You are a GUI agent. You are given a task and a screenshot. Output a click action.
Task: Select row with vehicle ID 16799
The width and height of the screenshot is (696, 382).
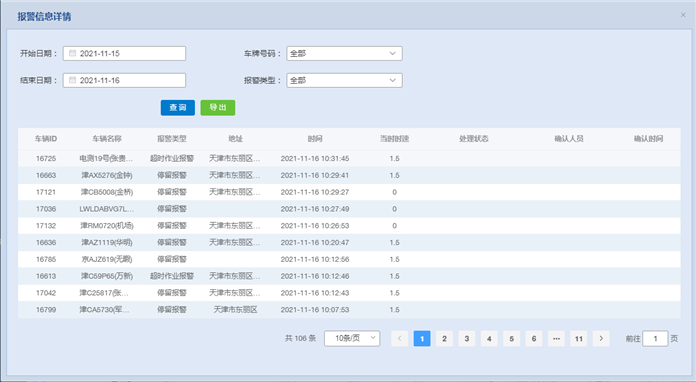(x=349, y=310)
